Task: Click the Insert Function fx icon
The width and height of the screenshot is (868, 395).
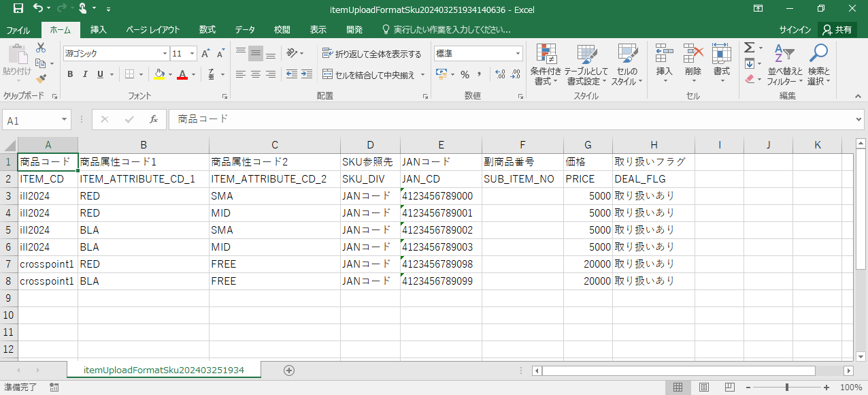Action: coord(154,119)
